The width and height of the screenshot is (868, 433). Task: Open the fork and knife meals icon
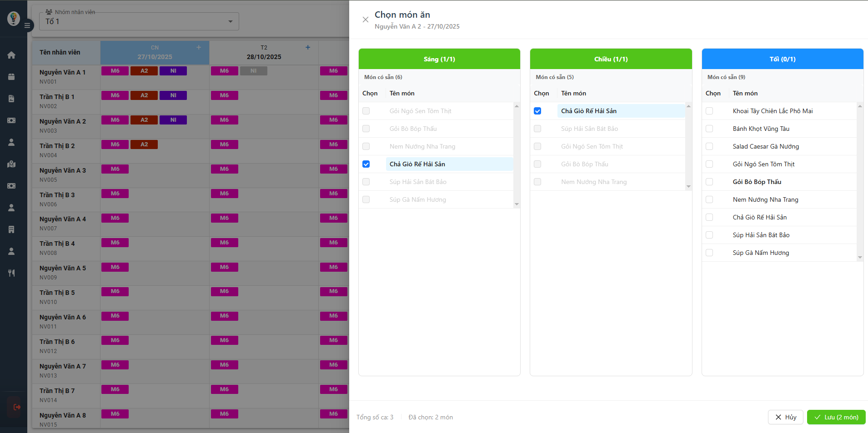[x=11, y=273]
